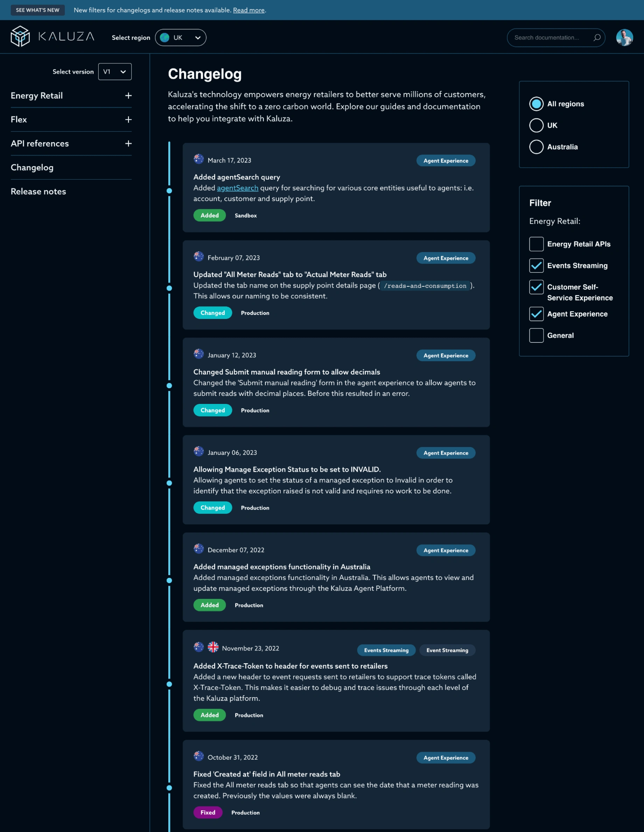
Task: Click the Added badge on December 07 entry
Action: click(209, 605)
